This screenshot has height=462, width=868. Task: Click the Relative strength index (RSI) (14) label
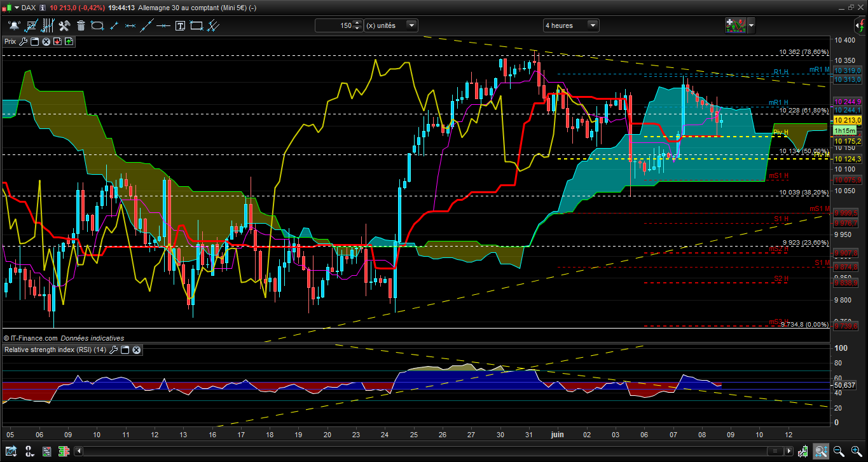tap(56, 350)
